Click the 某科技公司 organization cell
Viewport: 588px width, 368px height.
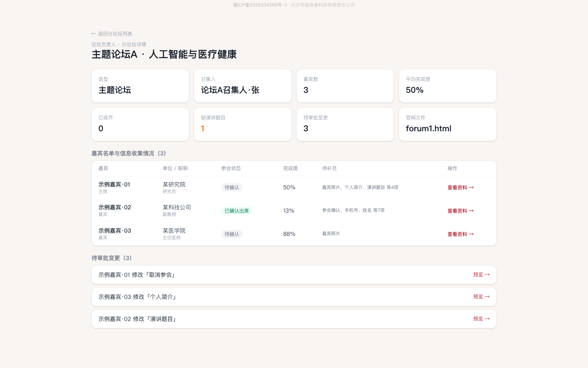(177, 207)
